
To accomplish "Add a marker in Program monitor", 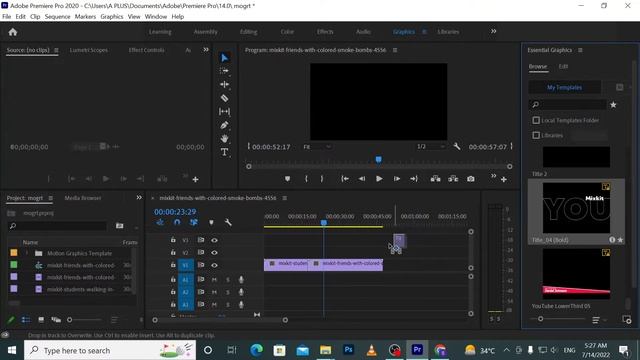I will click(x=287, y=179).
